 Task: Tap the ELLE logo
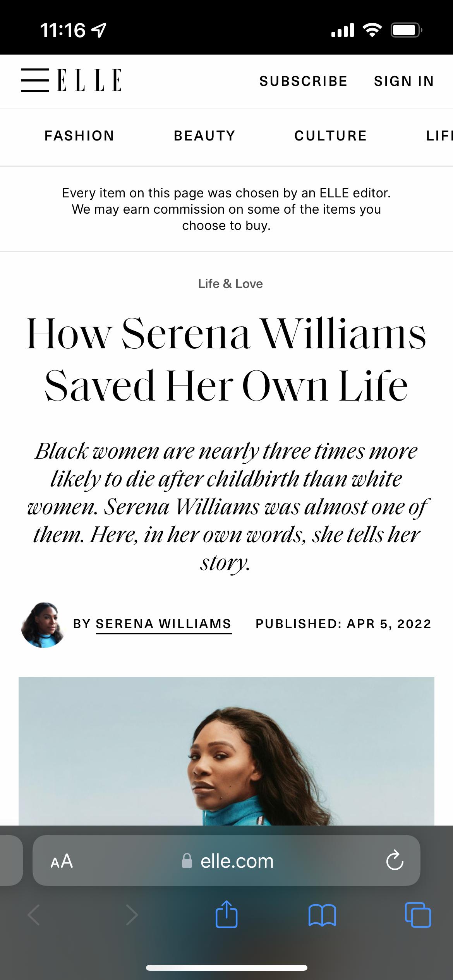pos(89,80)
